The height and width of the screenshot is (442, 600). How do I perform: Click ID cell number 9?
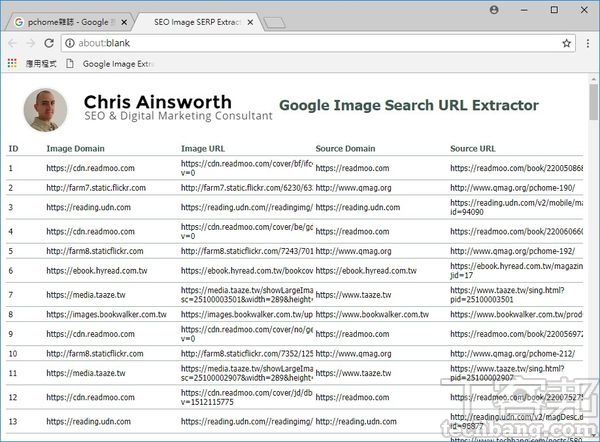[11, 334]
